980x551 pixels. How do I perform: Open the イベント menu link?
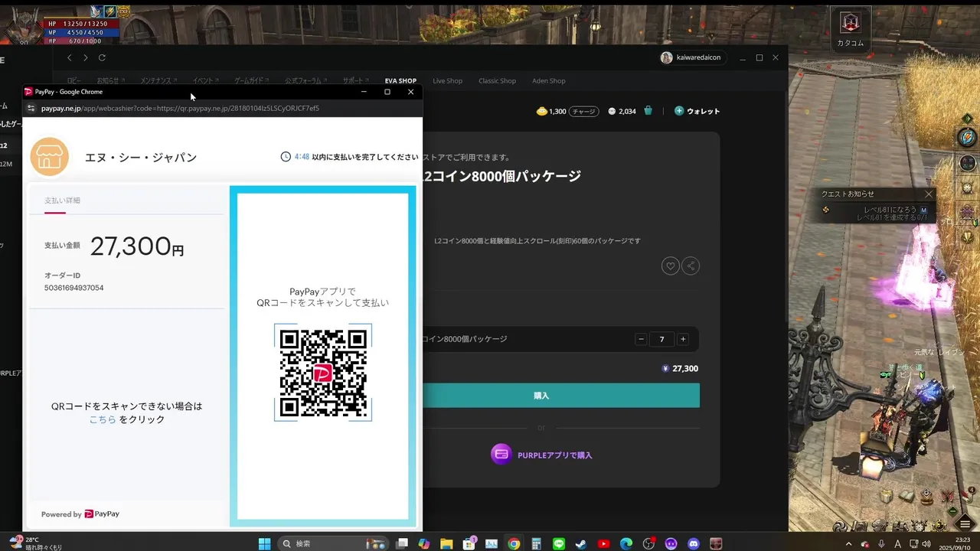(205, 80)
